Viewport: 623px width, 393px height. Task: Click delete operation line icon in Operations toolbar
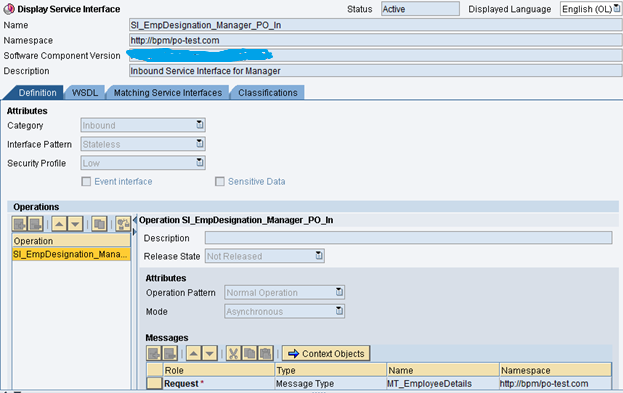pyautogui.click(x=35, y=224)
